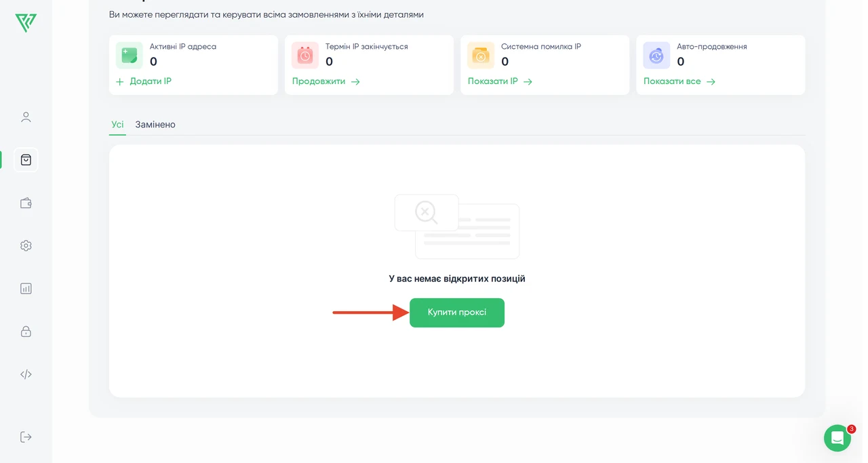Screen dimensions: 868x463
Task: Click the red expiring IP clock icon
Action: click(x=305, y=56)
